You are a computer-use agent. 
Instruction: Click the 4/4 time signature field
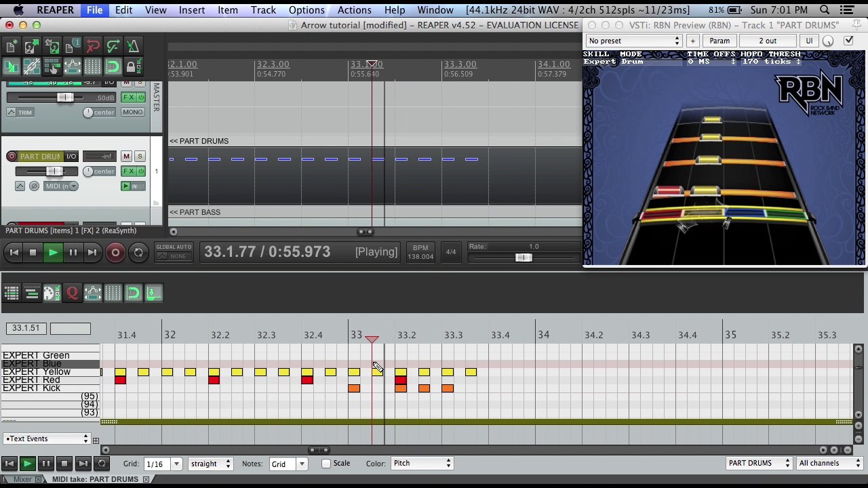click(x=451, y=252)
